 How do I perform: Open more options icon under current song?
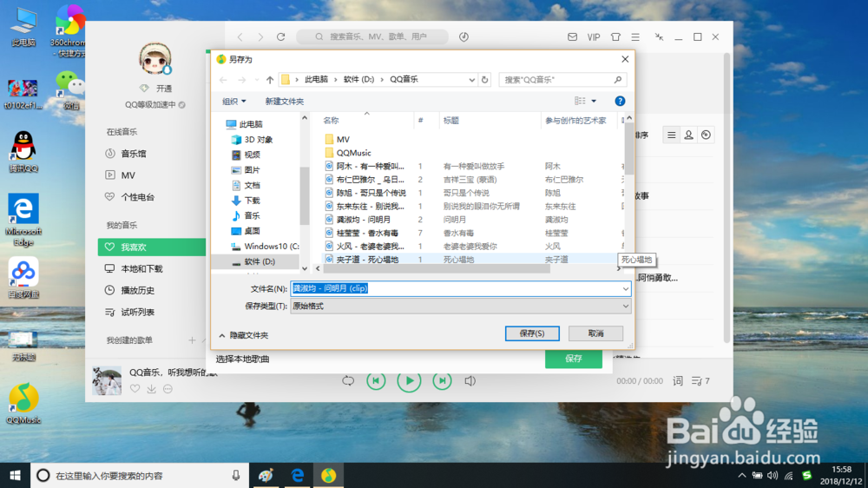[x=168, y=389]
